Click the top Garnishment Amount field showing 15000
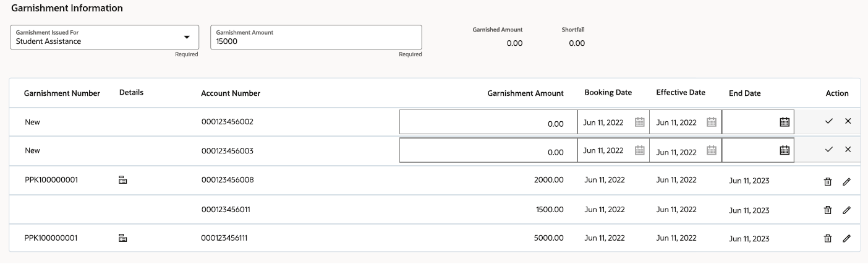 click(x=316, y=37)
